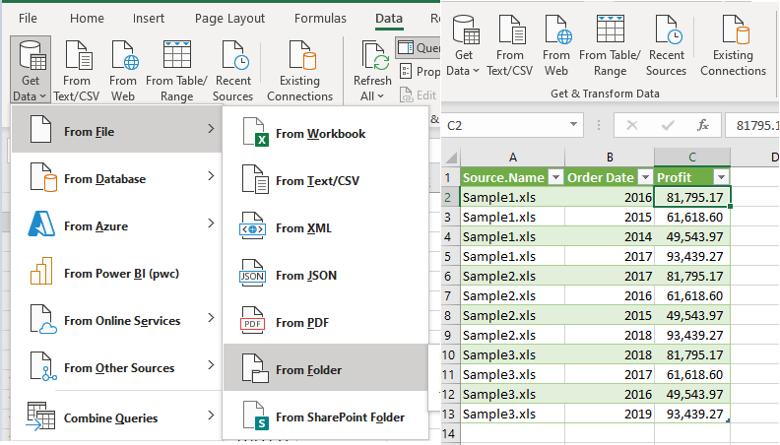Switch to the Home tab

(87, 18)
